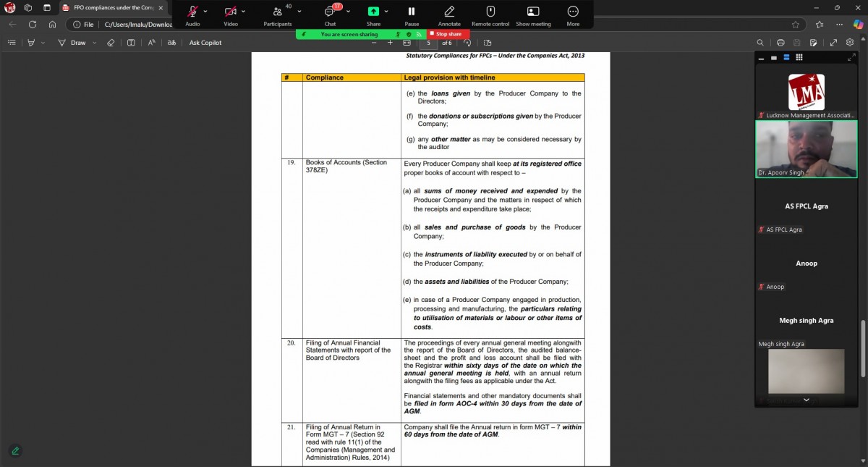Viewport: 868px width, 467px height.
Task: Switch video panel to vertical strip view
Action: tap(786, 57)
